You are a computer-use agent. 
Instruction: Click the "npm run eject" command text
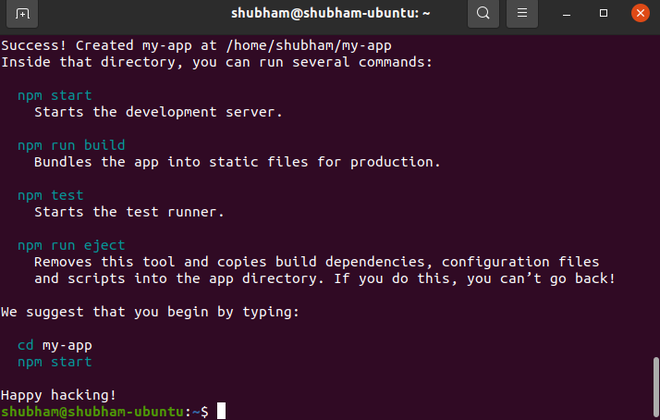tap(71, 245)
